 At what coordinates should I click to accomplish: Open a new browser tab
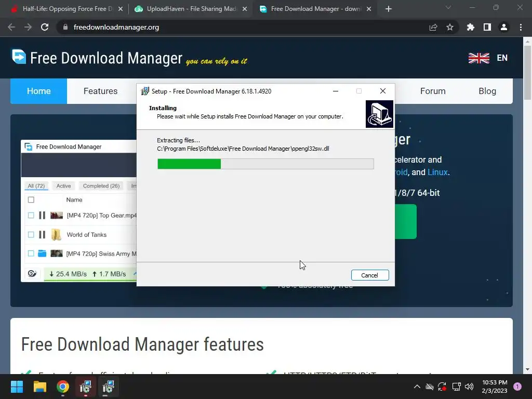[389, 9]
